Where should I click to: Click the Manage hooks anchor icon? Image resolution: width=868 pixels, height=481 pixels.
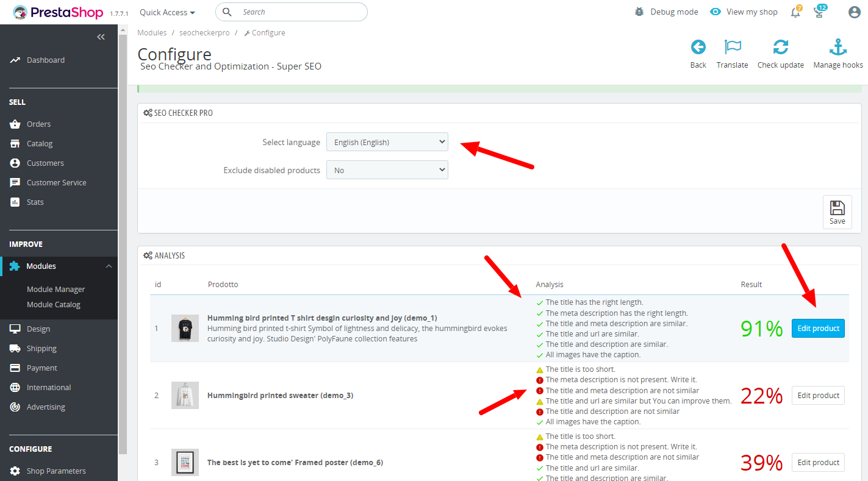pos(838,47)
